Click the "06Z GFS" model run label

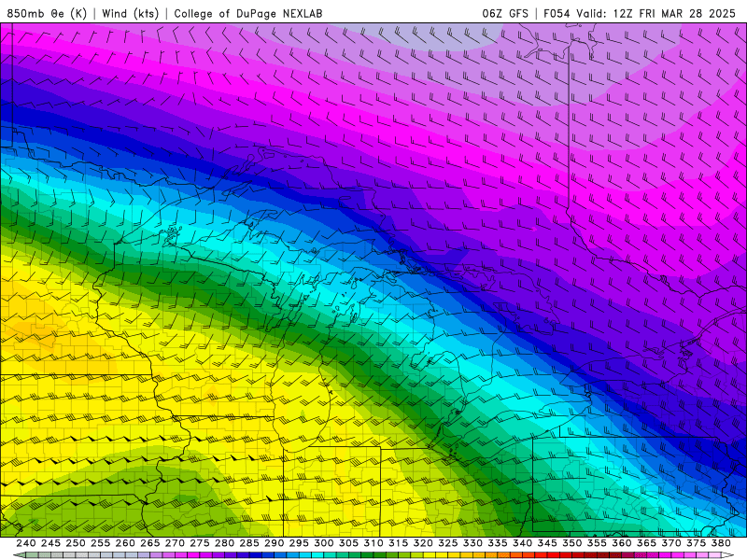505,13
